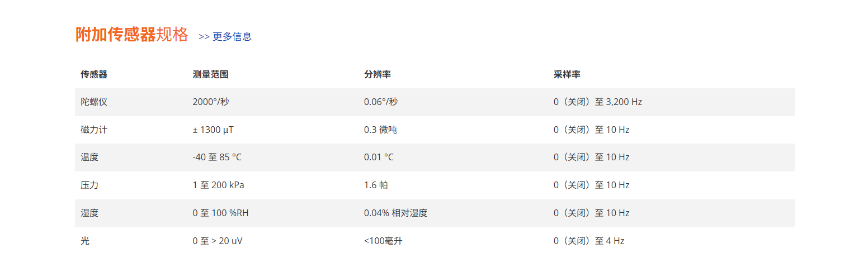Click the 光 row label
The width and height of the screenshot is (868, 272).
85,241
